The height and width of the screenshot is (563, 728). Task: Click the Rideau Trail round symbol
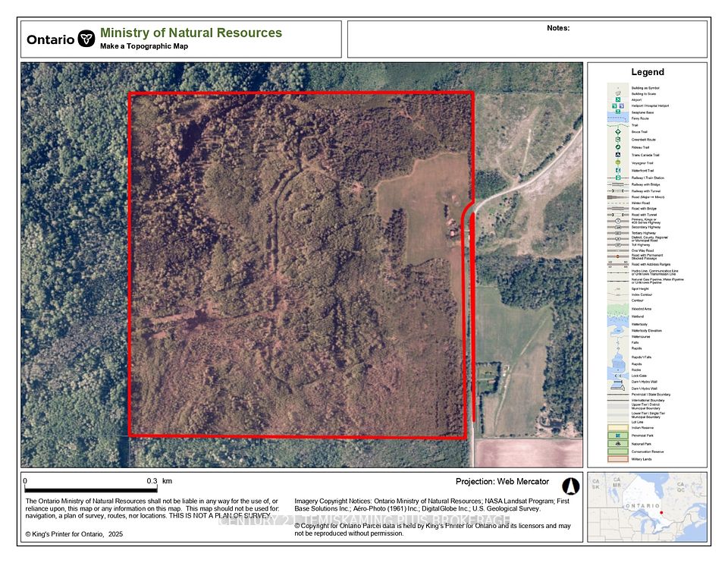point(618,147)
